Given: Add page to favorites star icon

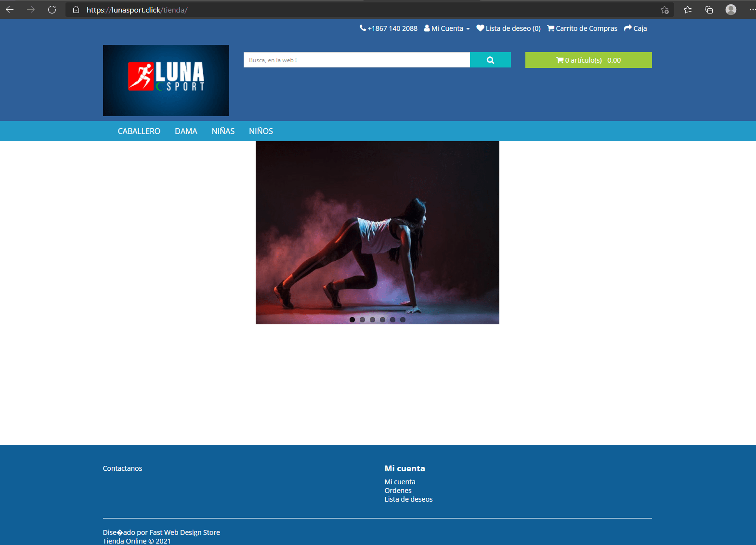Looking at the screenshot, I should pyautogui.click(x=665, y=10).
